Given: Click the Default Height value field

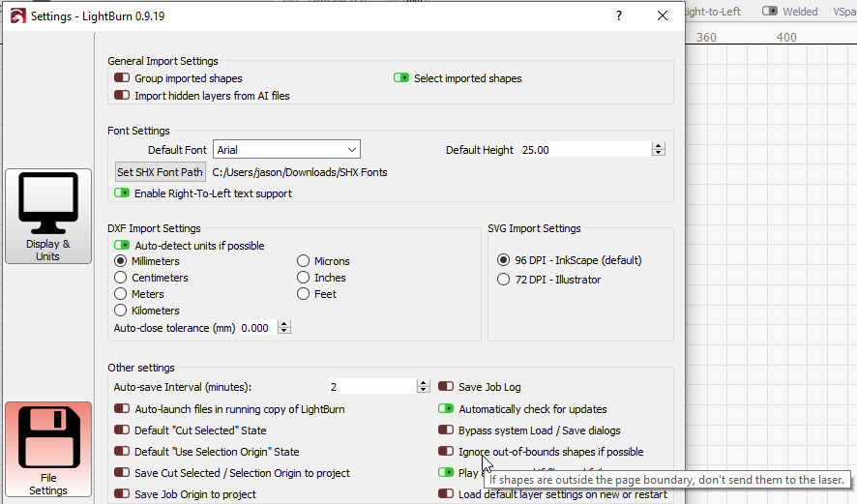Looking at the screenshot, I should 585,149.
